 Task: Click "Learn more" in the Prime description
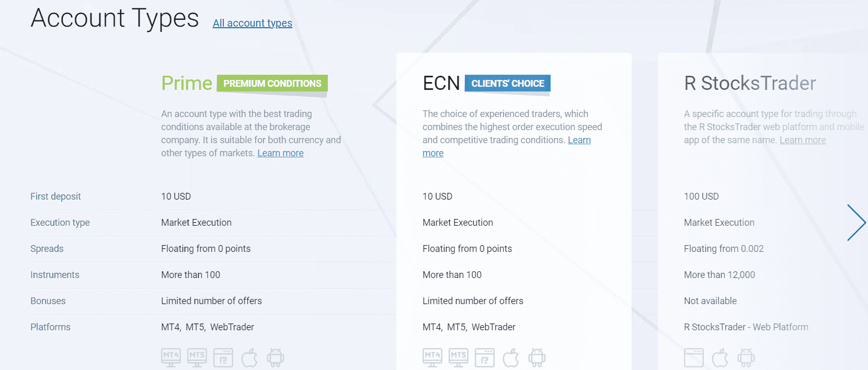[280, 153]
